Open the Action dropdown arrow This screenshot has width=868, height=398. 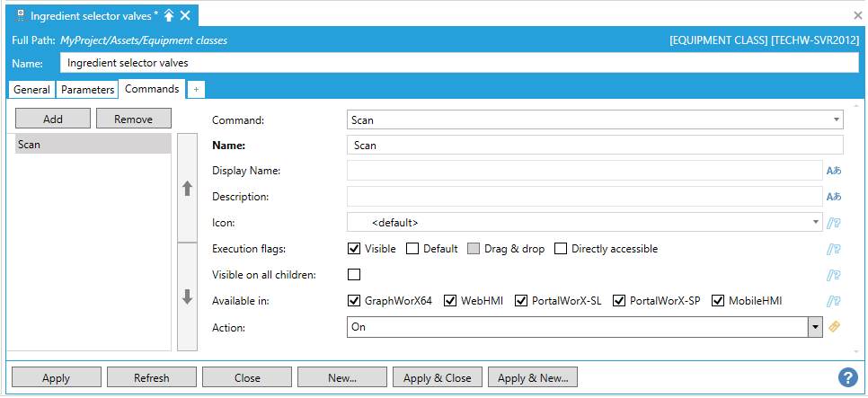[815, 328]
